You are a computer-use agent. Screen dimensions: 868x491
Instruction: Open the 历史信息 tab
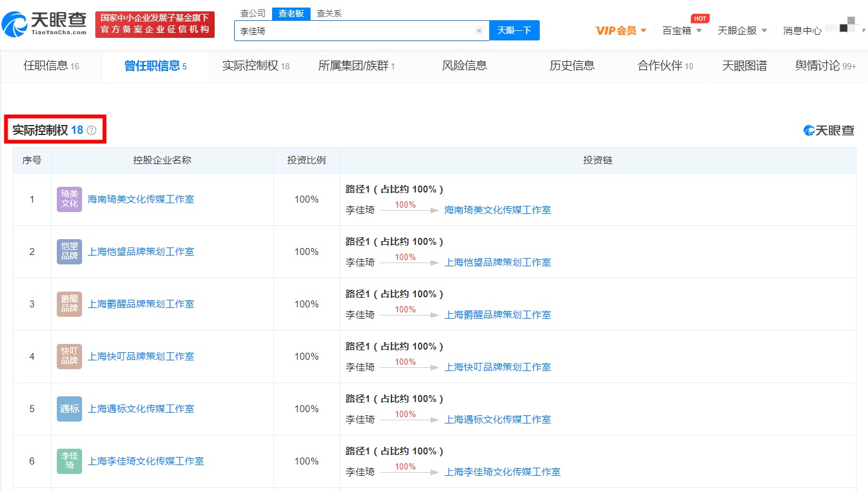572,66
